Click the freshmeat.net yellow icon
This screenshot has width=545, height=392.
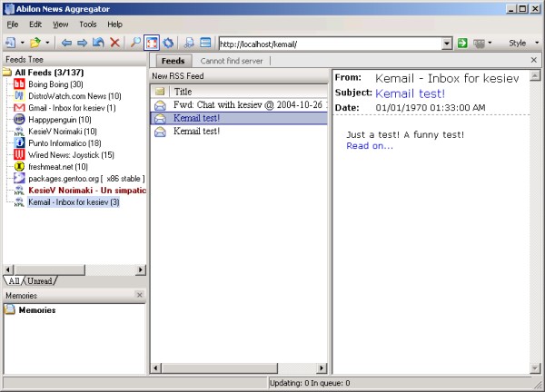[x=19, y=167]
